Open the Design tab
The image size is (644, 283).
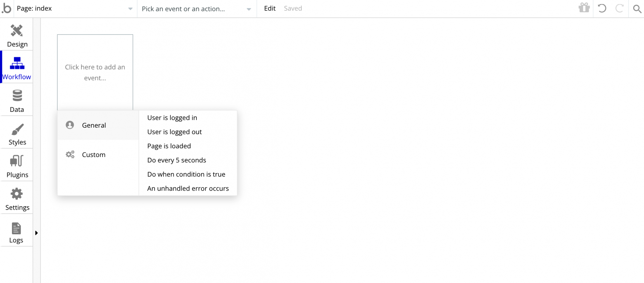[17, 36]
